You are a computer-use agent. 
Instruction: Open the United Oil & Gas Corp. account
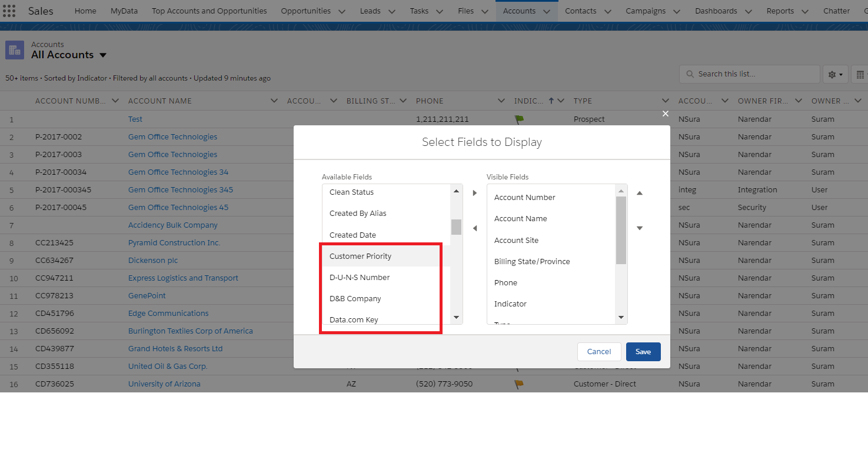click(168, 367)
